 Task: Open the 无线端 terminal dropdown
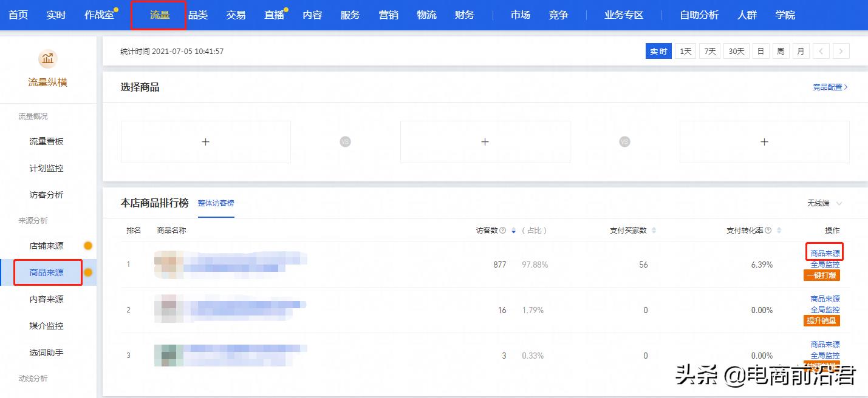coord(825,203)
